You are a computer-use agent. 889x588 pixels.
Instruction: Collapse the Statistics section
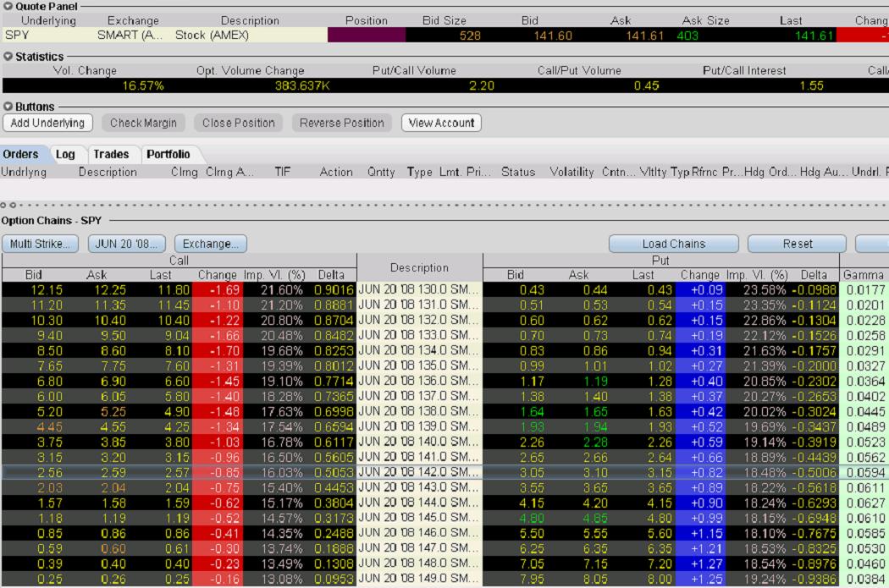click(x=8, y=57)
